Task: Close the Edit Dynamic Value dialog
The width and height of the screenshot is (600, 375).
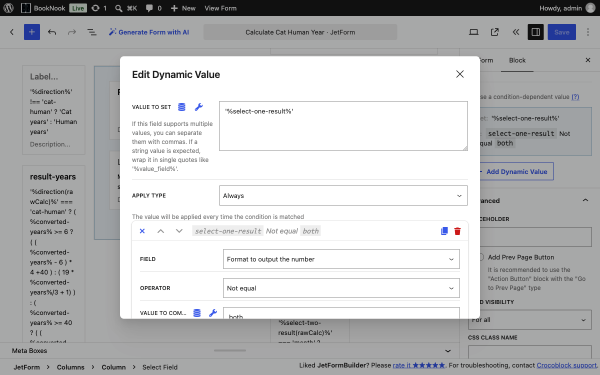Action: (460, 74)
